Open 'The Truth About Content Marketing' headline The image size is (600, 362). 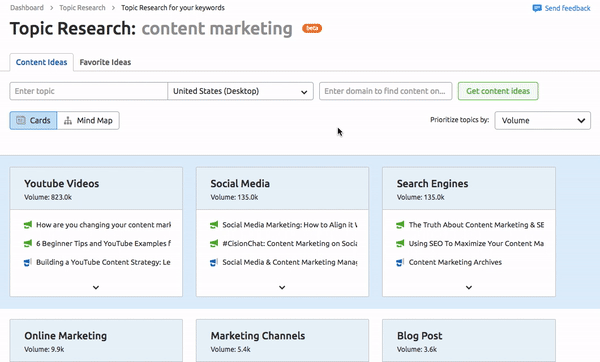476,225
